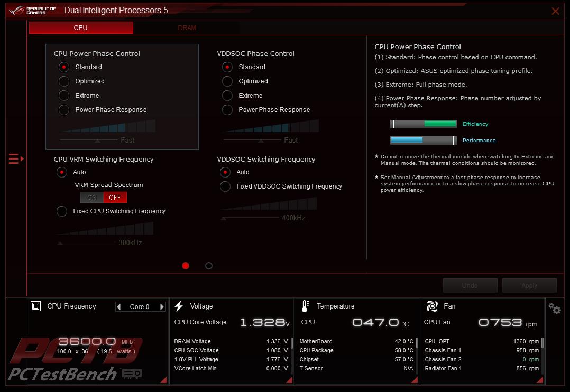Viewport: 570px width, 392px height.
Task: Click the MotherBoard temperature row
Action: [x=356, y=341]
